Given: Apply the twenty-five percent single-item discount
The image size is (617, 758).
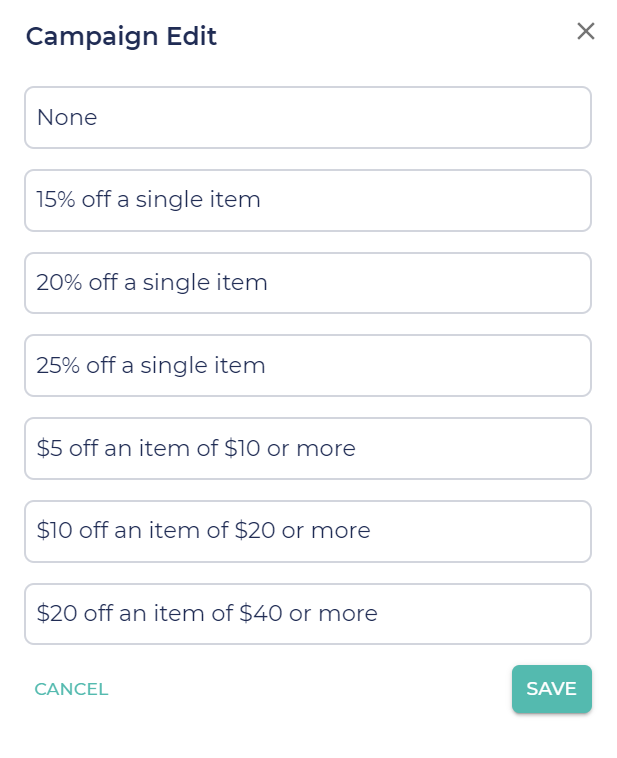Looking at the screenshot, I should tap(308, 365).
